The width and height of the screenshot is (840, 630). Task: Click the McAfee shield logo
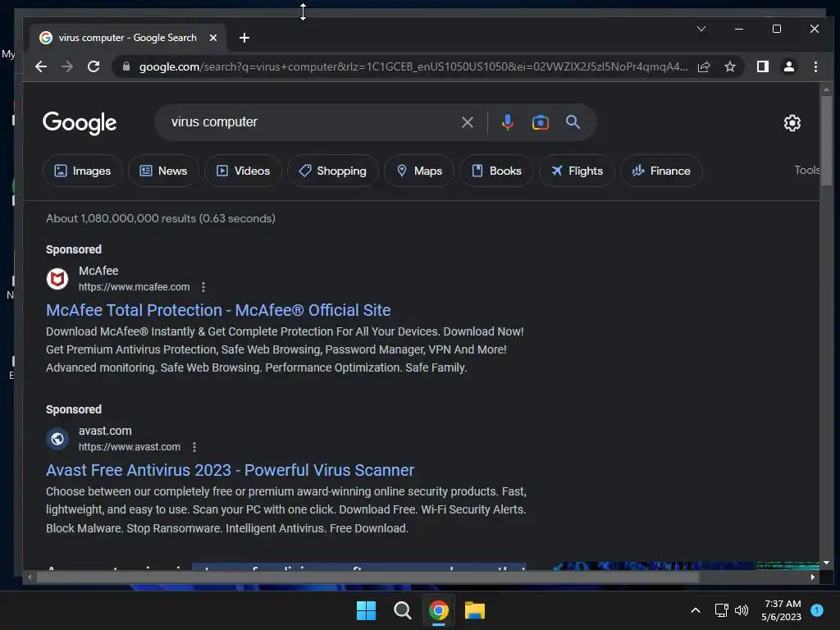click(x=57, y=279)
